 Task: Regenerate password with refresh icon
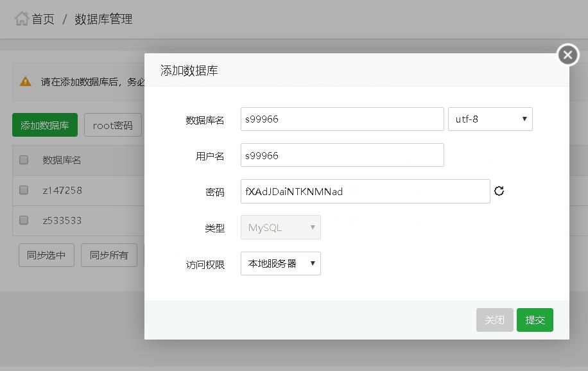tap(499, 191)
